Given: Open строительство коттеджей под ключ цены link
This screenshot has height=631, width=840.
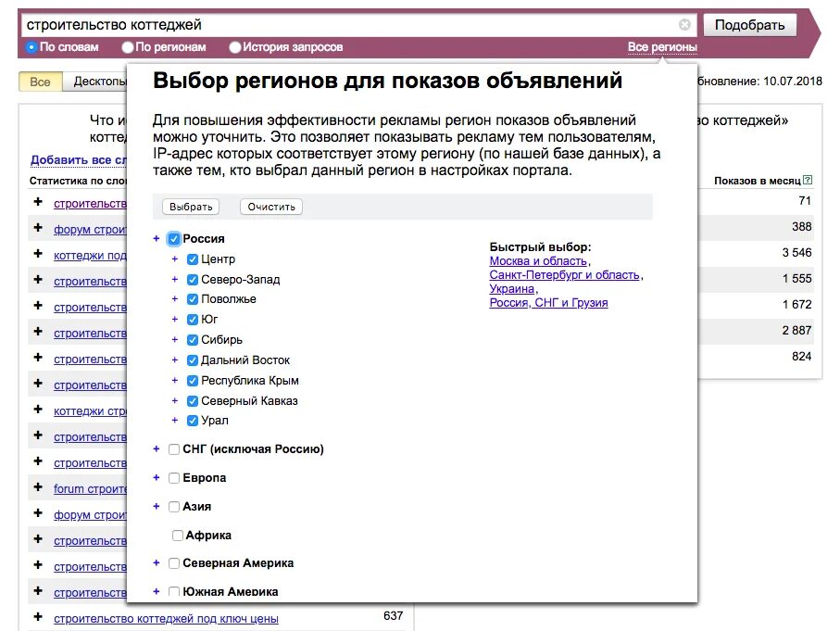Looking at the screenshot, I should (x=166, y=619).
